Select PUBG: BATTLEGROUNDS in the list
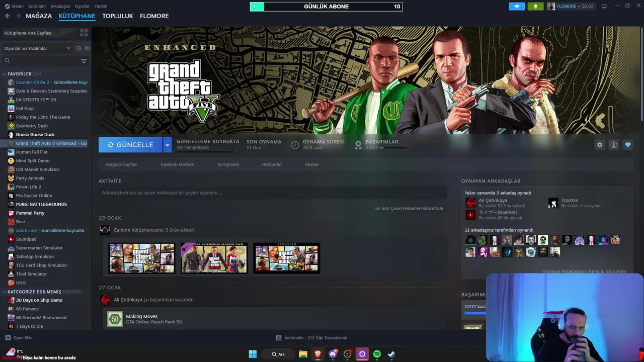This screenshot has height=362, width=644. coord(37,204)
